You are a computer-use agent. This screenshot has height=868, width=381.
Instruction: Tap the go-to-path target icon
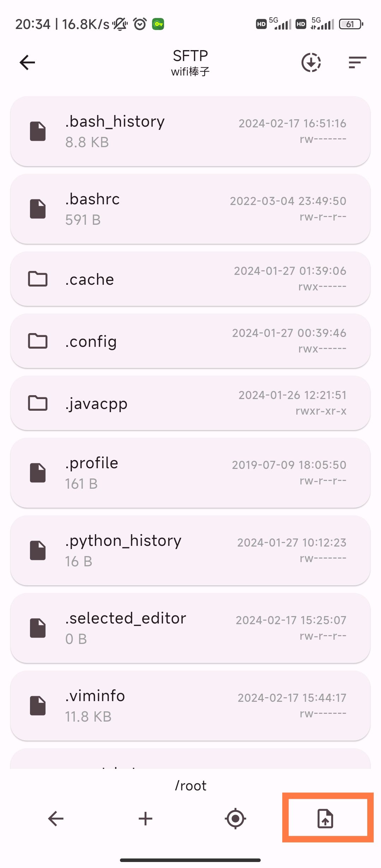click(x=235, y=819)
